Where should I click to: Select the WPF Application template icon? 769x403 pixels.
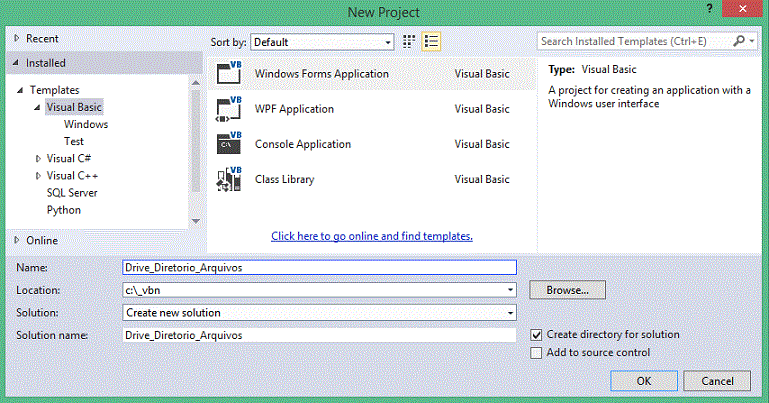pos(229,109)
